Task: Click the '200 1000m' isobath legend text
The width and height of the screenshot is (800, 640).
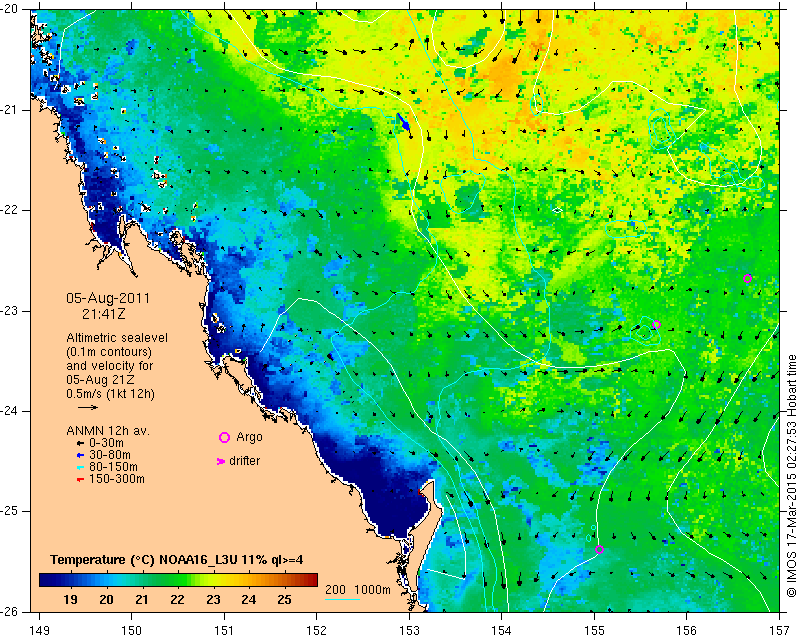Action: click(358, 590)
